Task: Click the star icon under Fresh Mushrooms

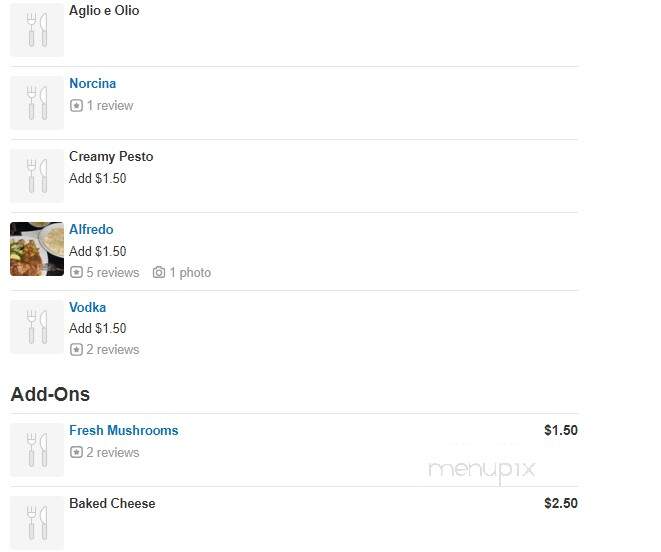Action: pos(76,452)
